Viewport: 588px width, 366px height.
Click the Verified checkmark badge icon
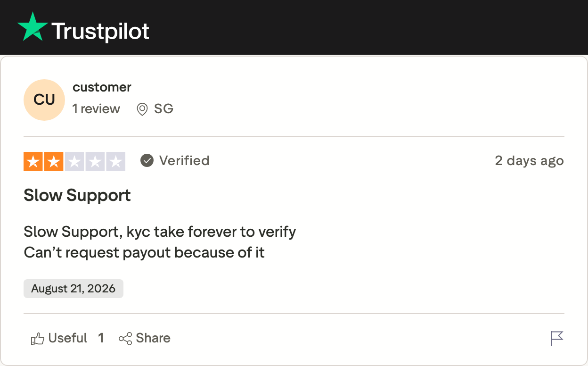(147, 161)
